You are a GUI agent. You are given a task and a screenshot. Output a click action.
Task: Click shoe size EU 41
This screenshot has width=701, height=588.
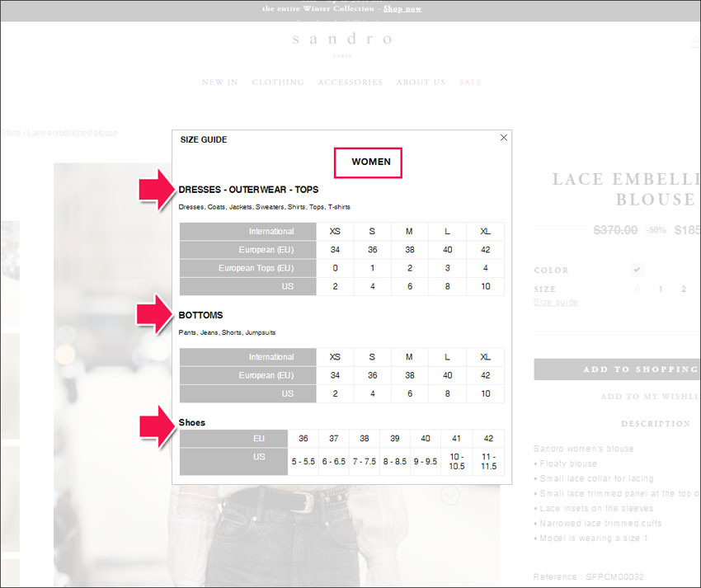[456, 439]
